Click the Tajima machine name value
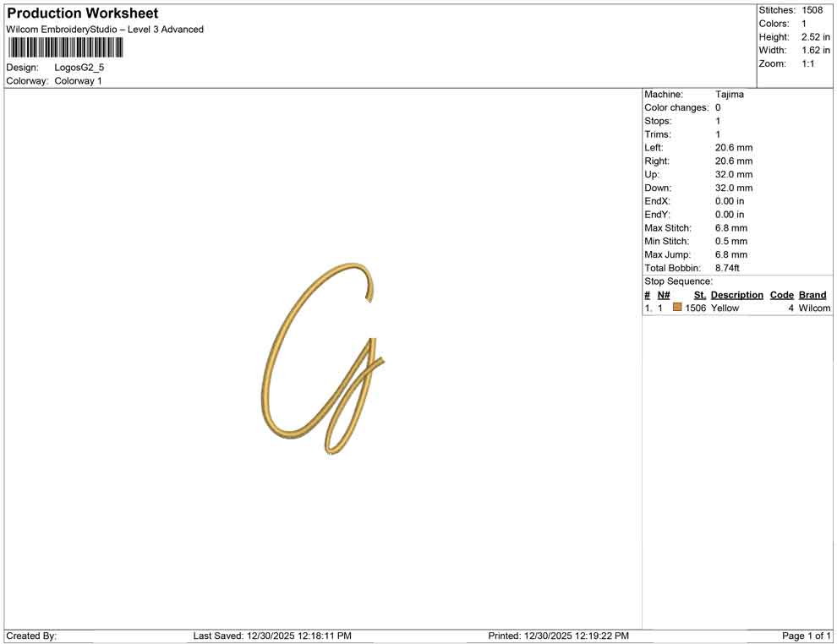 730,94
